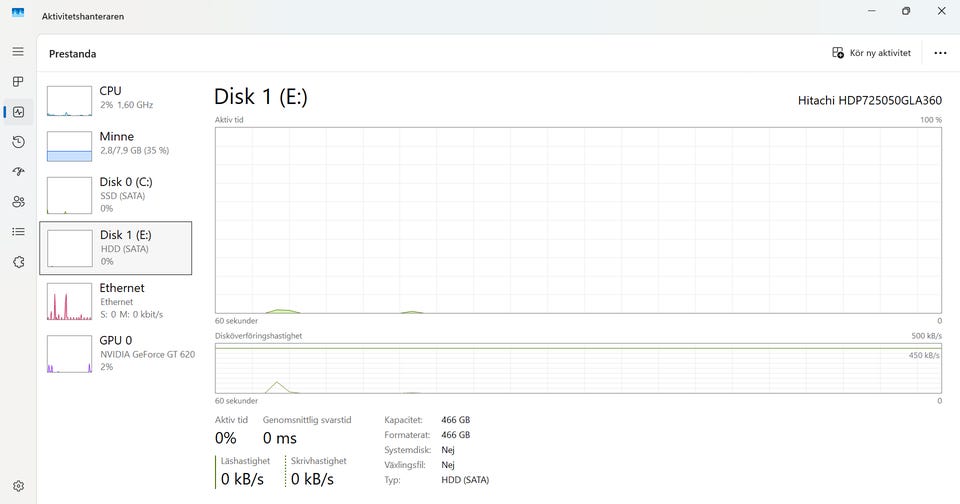The width and height of the screenshot is (960, 504).
Task: Open Task Manager settings gear
Action: (x=18, y=486)
